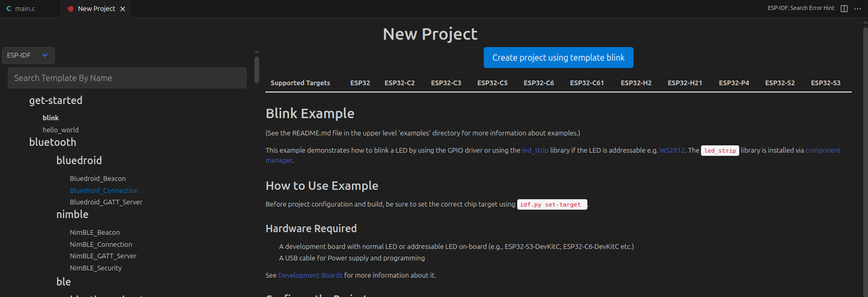Viewport: 868px width, 297px height.
Task: Pick the NimBLE_GATT_Server template
Action: 103,256
